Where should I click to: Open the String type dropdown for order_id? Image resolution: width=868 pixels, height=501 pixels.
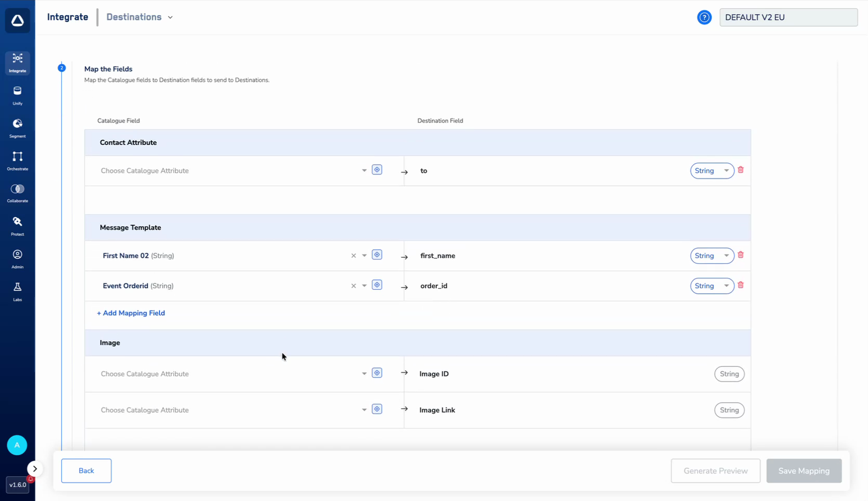coord(712,286)
